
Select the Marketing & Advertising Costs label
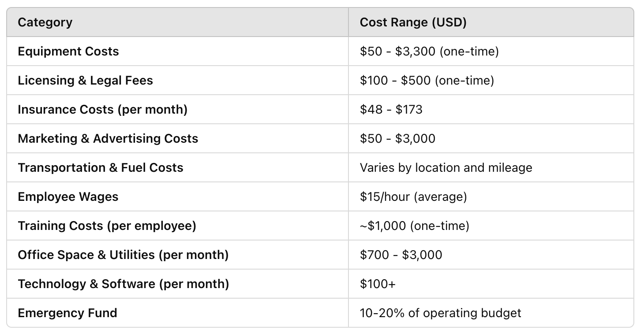pyautogui.click(x=108, y=138)
